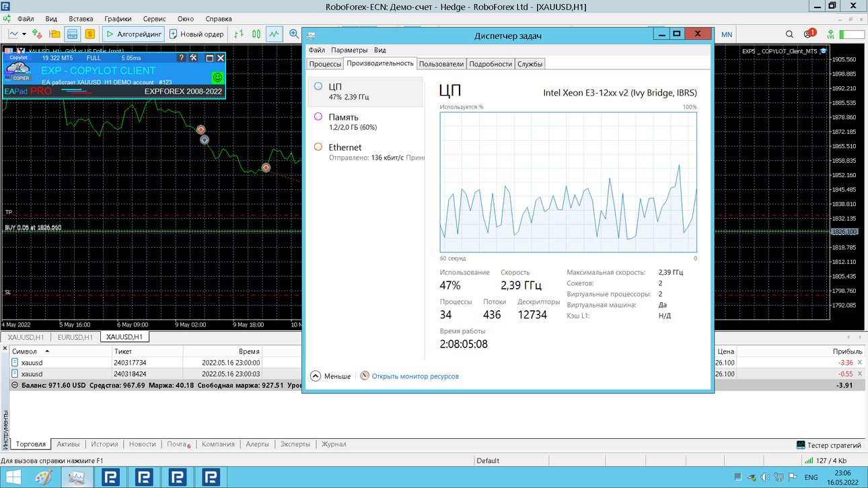The height and width of the screenshot is (488, 868).
Task: Select ticket 240317734 row
Action: (x=437, y=363)
